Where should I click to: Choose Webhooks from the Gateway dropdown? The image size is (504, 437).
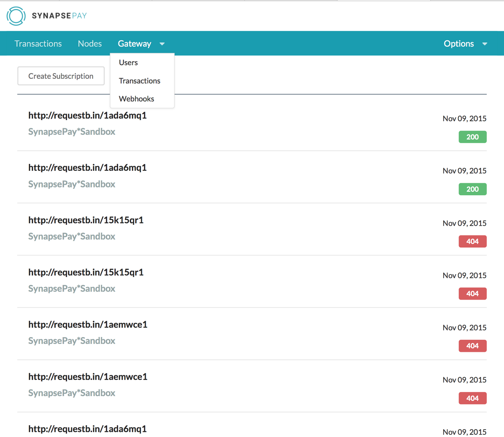tap(136, 99)
